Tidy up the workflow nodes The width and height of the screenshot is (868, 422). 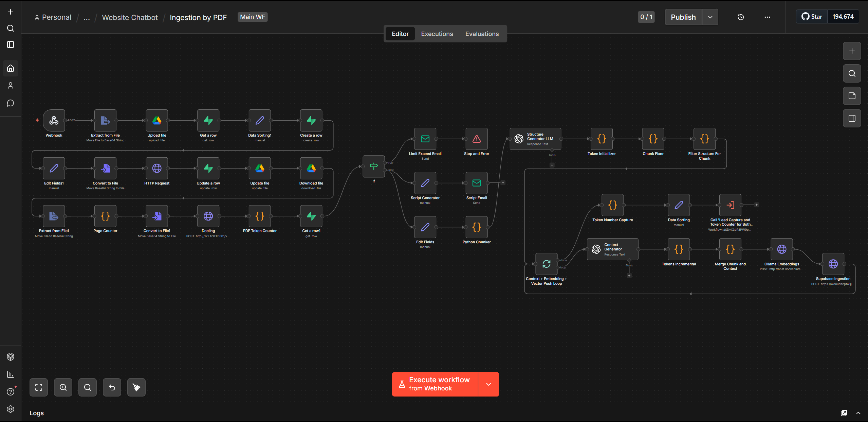point(136,387)
